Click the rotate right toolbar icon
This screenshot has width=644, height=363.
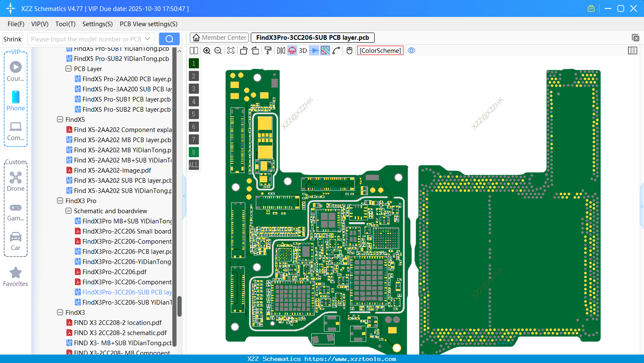click(255, 50)
